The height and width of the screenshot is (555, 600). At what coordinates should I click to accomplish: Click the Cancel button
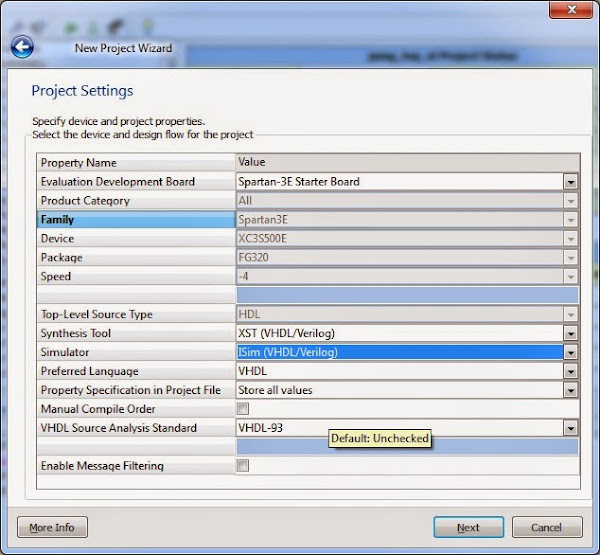click(x=547, y=527)
